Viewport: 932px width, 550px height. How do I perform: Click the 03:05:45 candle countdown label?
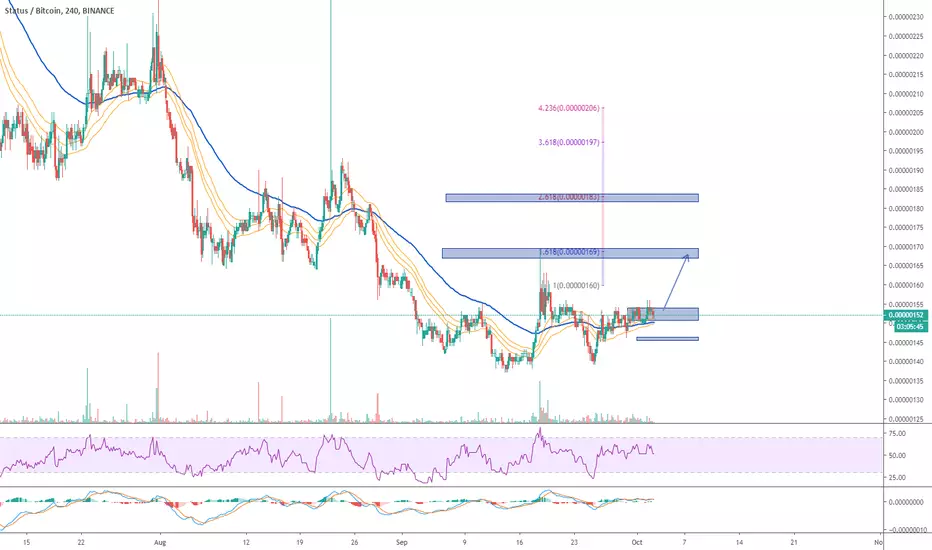909,326
